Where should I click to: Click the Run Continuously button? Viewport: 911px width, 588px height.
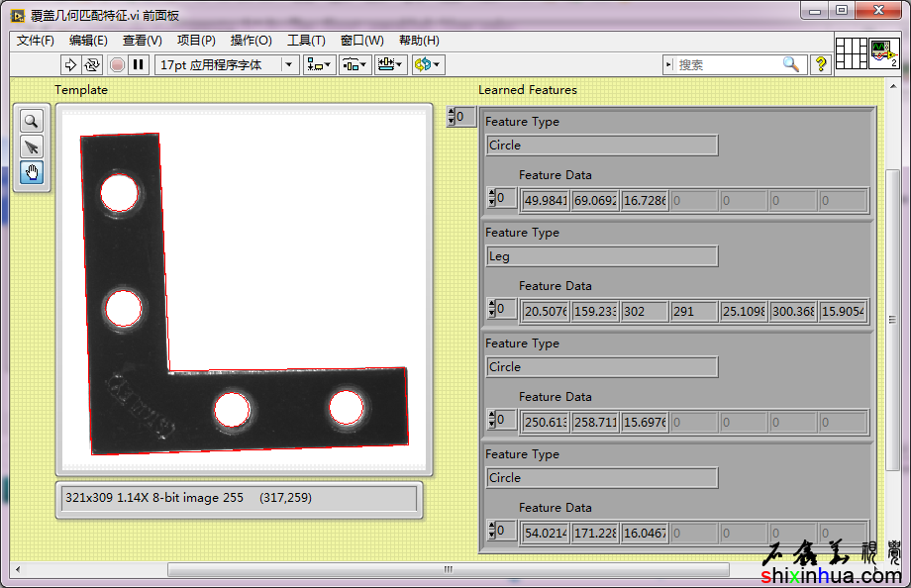(92, 64)
